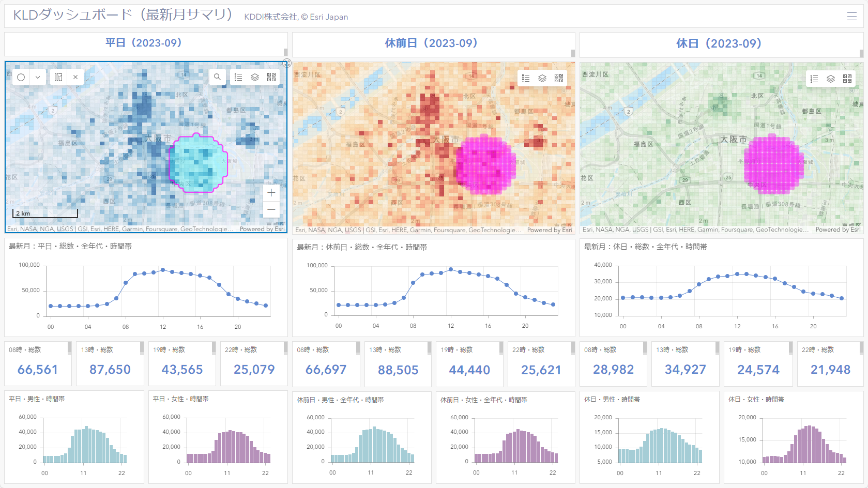Image resolution: width=868 pixels, height=488 pixels.
Task: Select the circle selection tool on weekday map
Action: (x=21, y=77)
